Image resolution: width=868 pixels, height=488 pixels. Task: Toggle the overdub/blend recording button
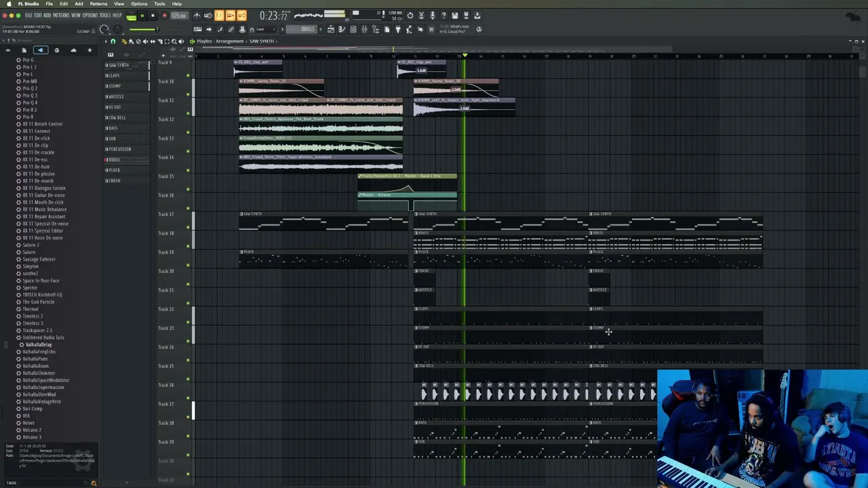pyautogui.click(x=230, y=16)
